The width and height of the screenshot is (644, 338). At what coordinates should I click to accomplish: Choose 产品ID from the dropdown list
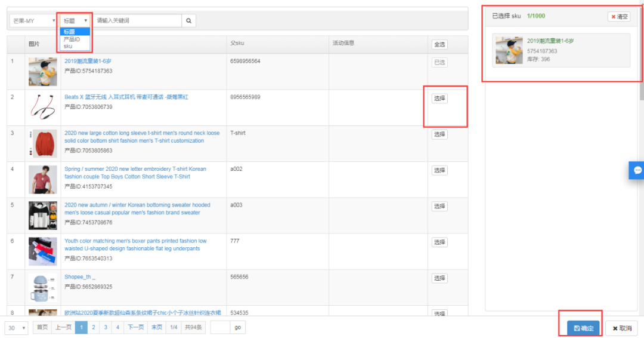pos(72,39)
